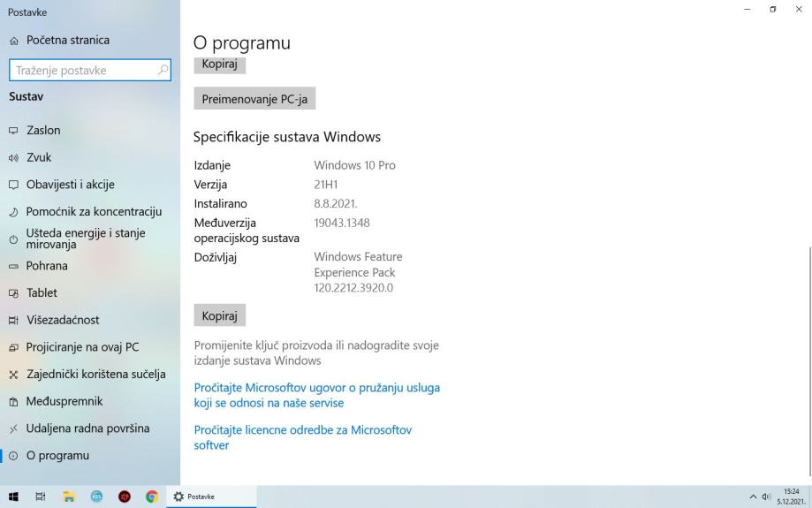The width and height of the screenshot is (812, 508).
Task: Open licencne odredbe za Microsoftov softver link
Action: pyautogui.click(x=303, y=437)
